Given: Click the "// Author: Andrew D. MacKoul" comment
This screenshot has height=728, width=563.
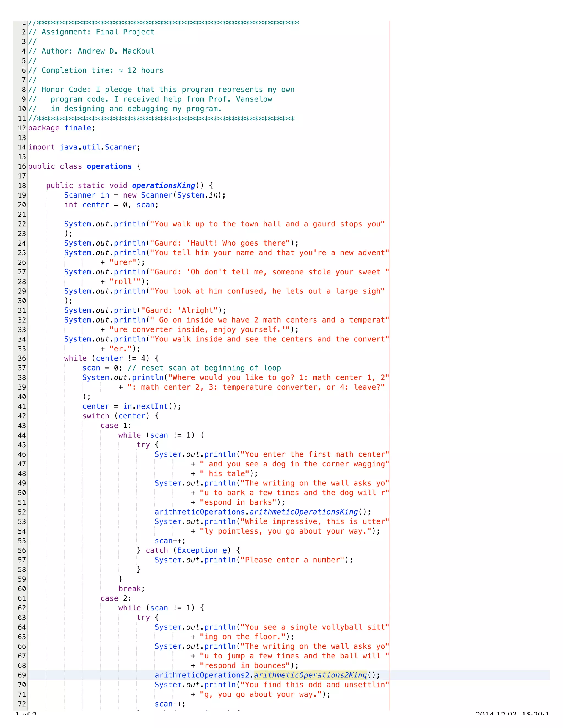Looking at the screenshot, I should coord(91,51).
